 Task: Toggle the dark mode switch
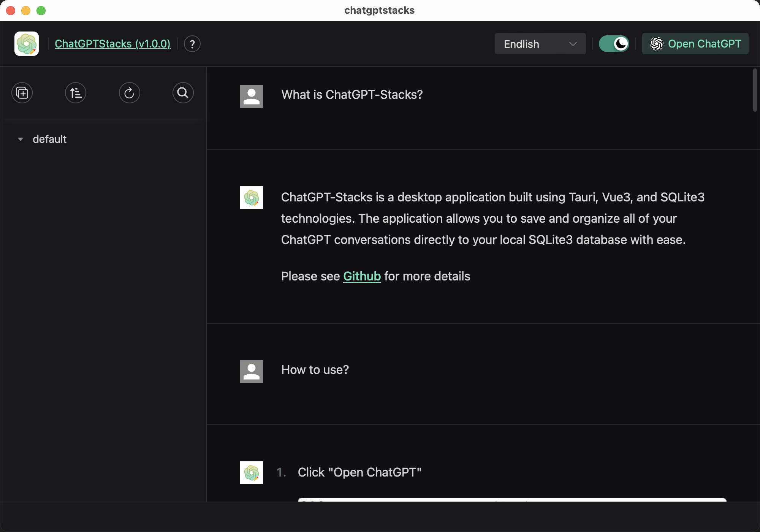coord(614,44)
